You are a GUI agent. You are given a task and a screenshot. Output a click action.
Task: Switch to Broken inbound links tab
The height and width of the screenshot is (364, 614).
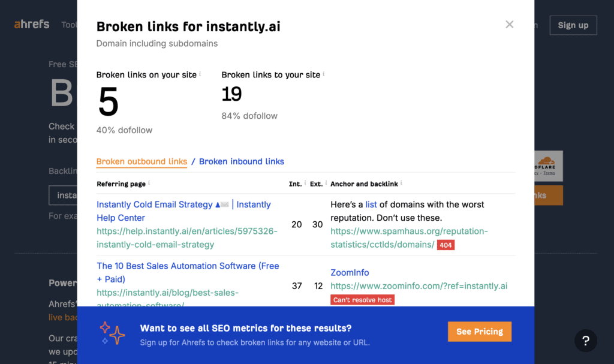tap(241, 161)
